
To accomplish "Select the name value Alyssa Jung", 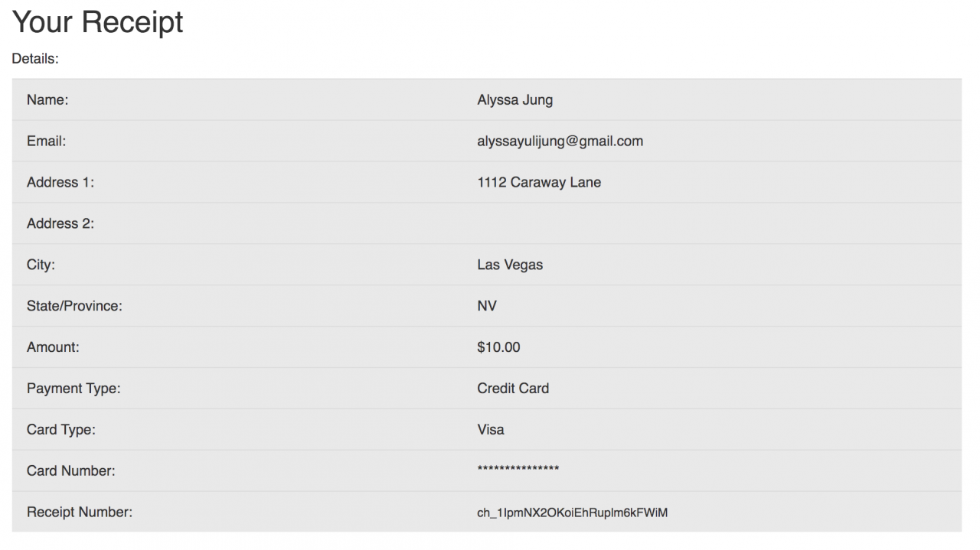I will coord(514,99).
